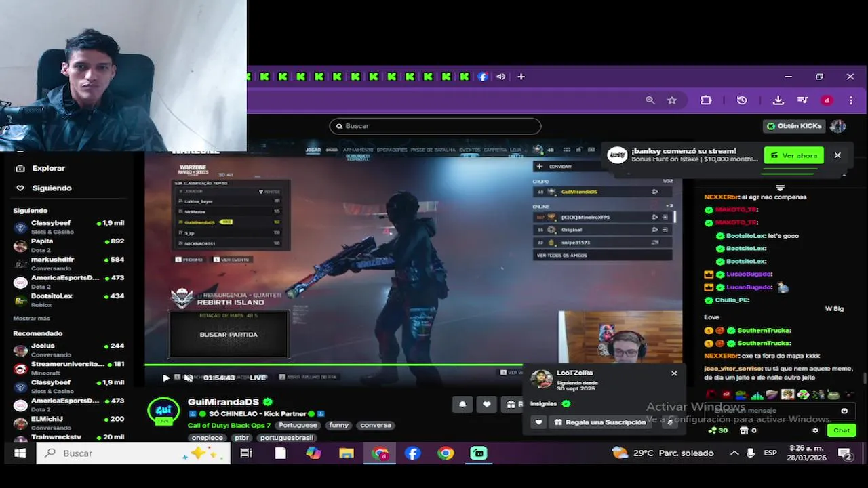Open the Facebook browser tab
Screen dimensions: 868x488
483,77
